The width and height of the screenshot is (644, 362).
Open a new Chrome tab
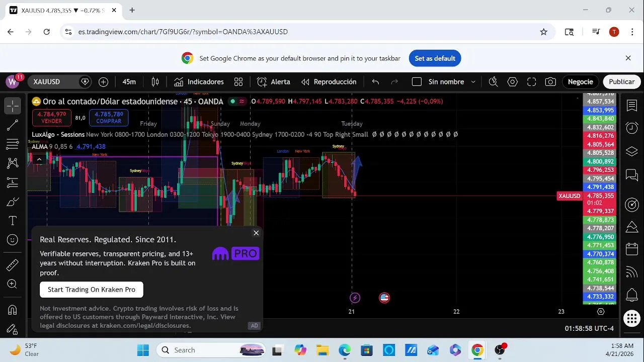click(x=132, y=10)
